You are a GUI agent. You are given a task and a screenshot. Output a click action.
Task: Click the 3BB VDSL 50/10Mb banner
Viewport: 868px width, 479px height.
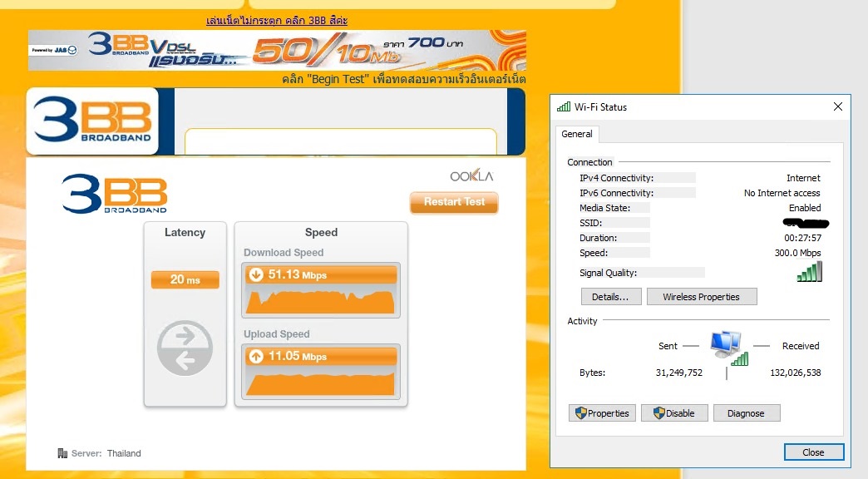(x=277, y=51)
